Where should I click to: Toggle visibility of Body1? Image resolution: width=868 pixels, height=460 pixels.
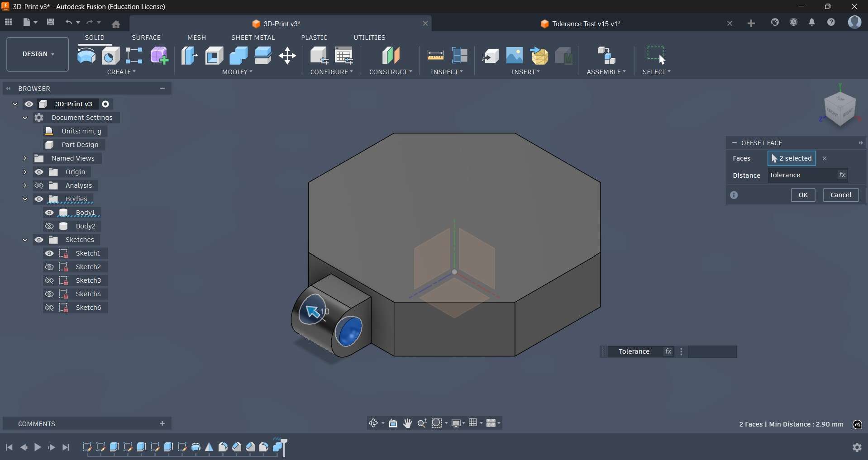(x=49, y=213)
